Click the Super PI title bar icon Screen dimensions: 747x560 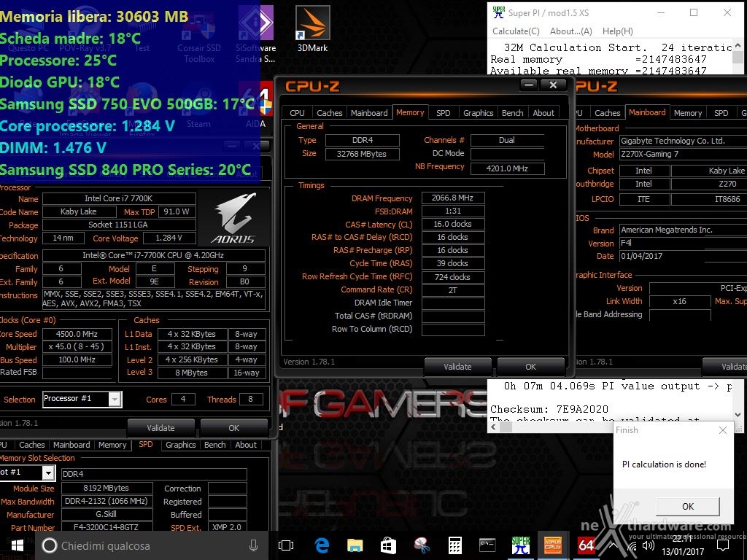click(498, 12)
